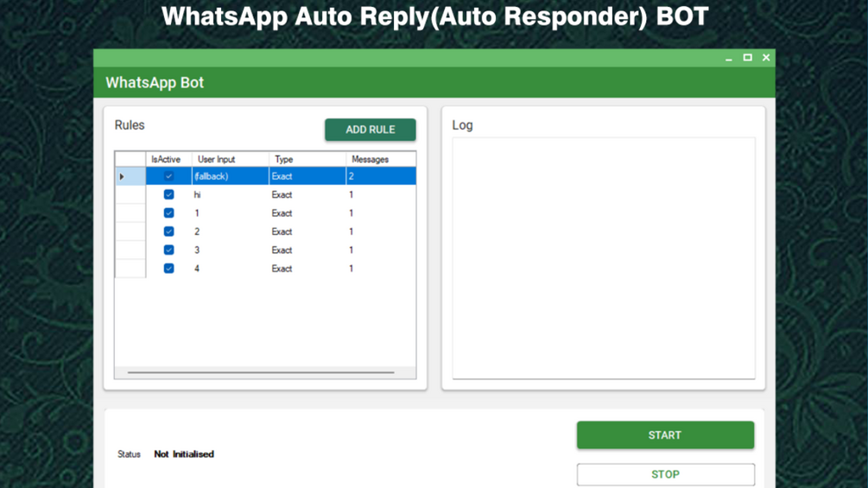Sort by the User Input column header
868x488 pixels.
click(231, 159)
